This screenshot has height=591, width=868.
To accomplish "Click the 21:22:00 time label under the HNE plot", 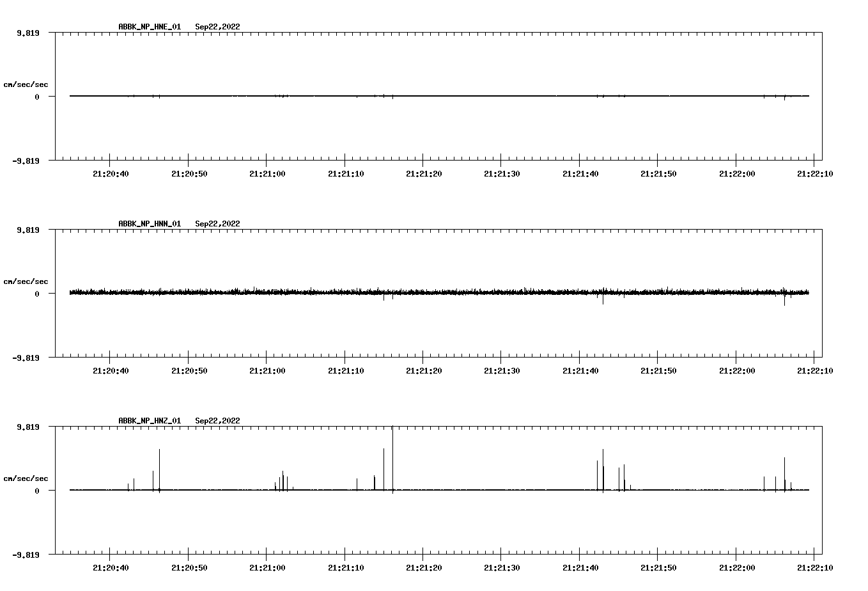I will [737, 173].
